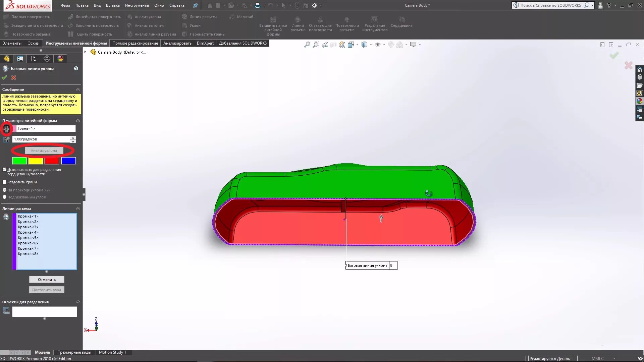Open the Appearances task pane icon
The width and height of the screenshot is (644, 362).
640,101
